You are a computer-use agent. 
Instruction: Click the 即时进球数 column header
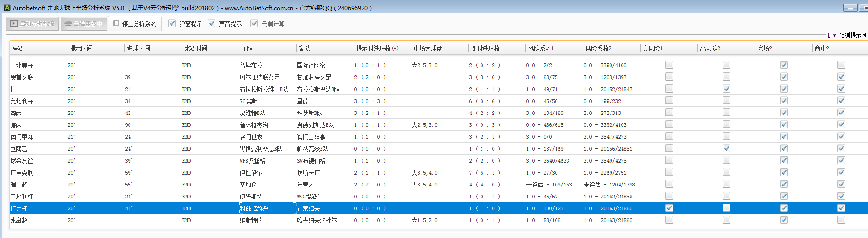click(485, 48)
